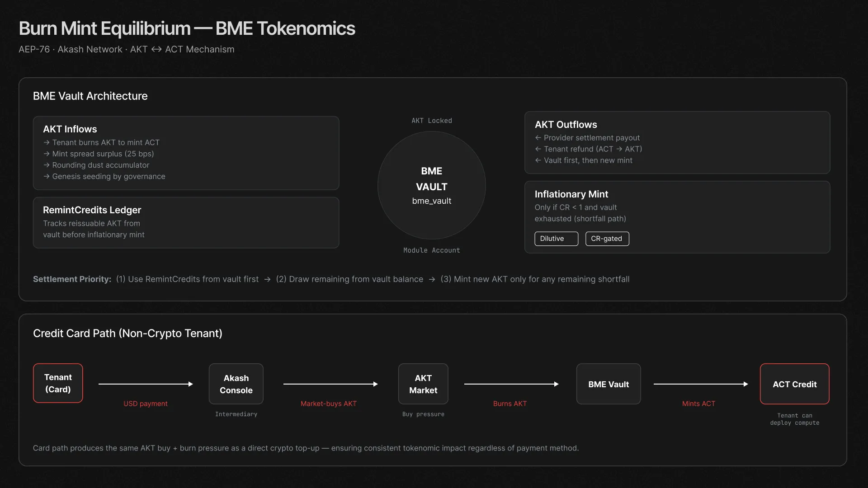Expand the AKT Outflows panel
The width and height of the screenshot is (868, 488).
(566, 124)
